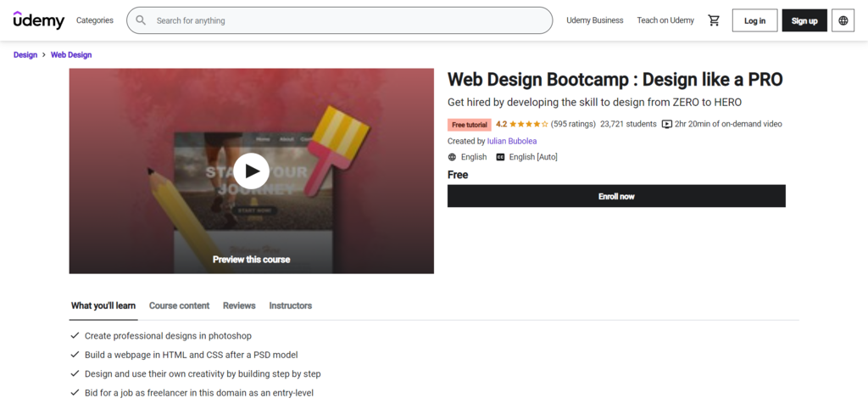
Task: Click the Udemy logo
Action: pos(37,20)
